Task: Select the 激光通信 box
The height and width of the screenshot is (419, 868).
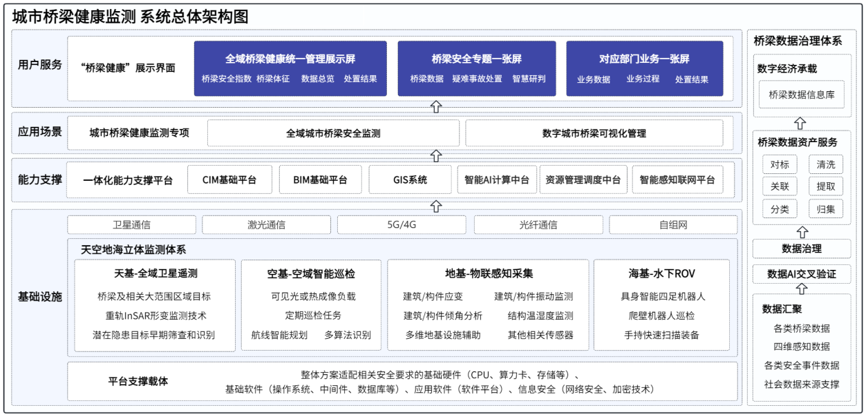Action: pyautogui.click(x=266, y=225)
